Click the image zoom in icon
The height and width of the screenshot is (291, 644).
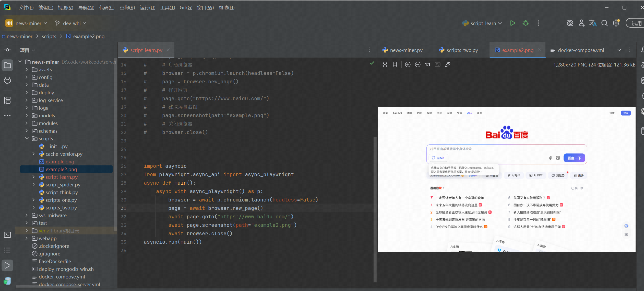tap(408, 65)
